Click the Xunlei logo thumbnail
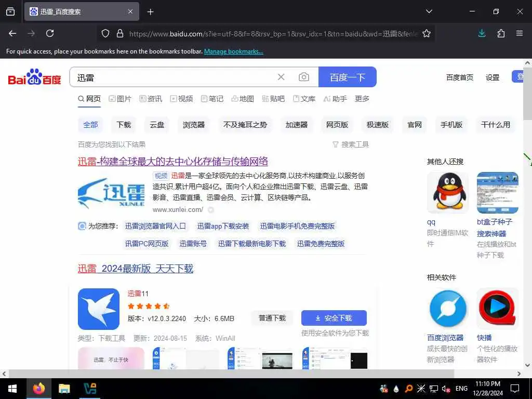Screen dimensions: 532x399 point(111,193)
